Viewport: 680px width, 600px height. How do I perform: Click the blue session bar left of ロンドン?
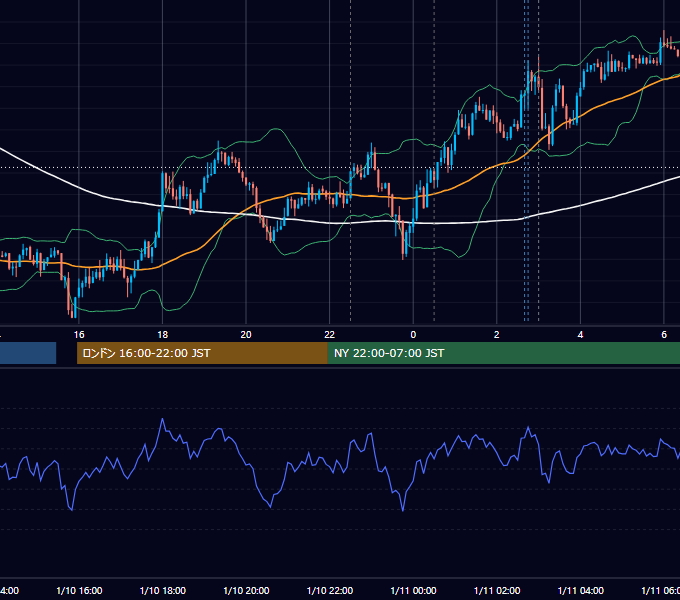coord(28,353)
